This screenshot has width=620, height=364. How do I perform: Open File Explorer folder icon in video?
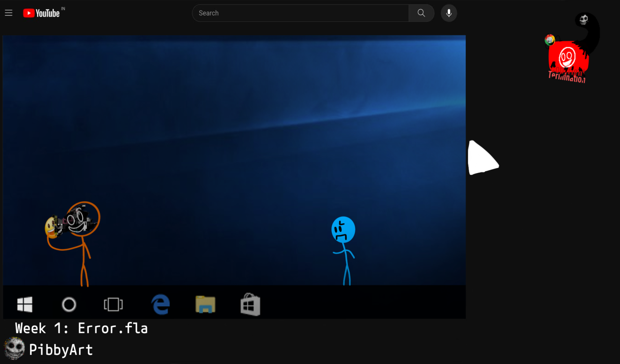click(x=205, y=304)
